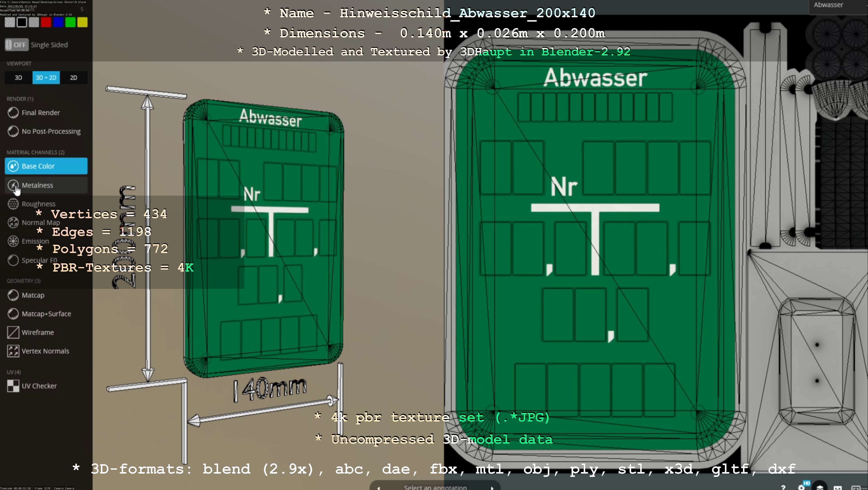This screenshot has width=868, height=490.
Task: Click the Abwasser label at top right
Action: click(x=828, y=5)
